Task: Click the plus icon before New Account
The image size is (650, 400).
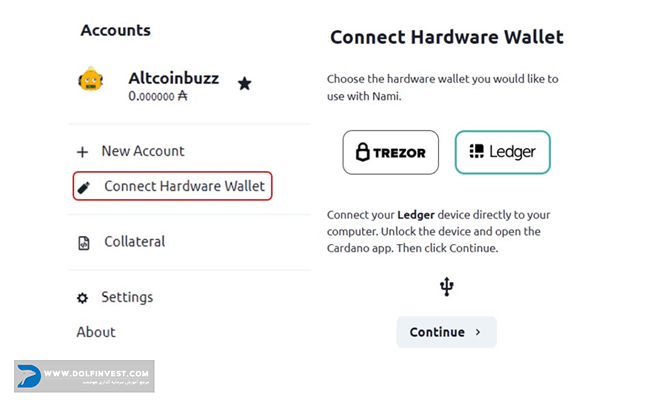Action: [x=82, y=152]
